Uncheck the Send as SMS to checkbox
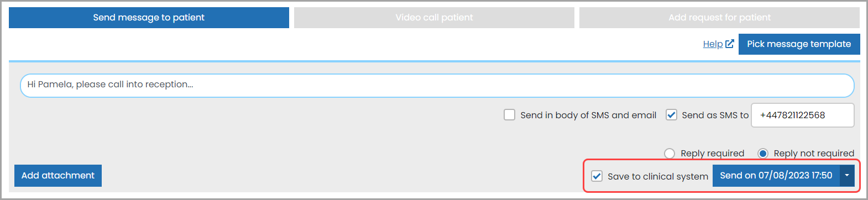Viewport: 868px width, 200px height. tap(671, 115)
